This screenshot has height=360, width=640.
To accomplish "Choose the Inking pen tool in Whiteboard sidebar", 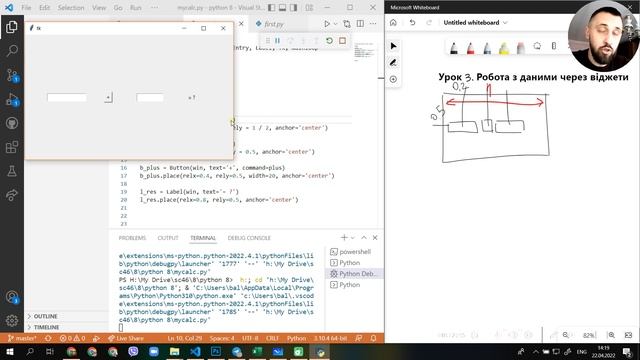I will [393, 62].
